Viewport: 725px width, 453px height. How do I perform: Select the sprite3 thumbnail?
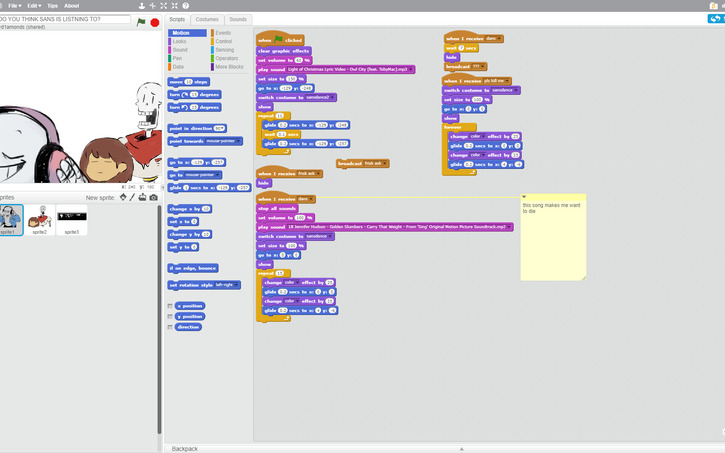pyautogui.click(x=72, y=220)
